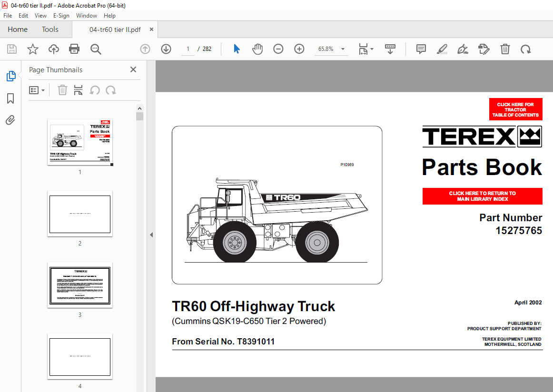Switch to the Tools tab
The width and height of the screenshot is (553, 392).
click(50, 29)
